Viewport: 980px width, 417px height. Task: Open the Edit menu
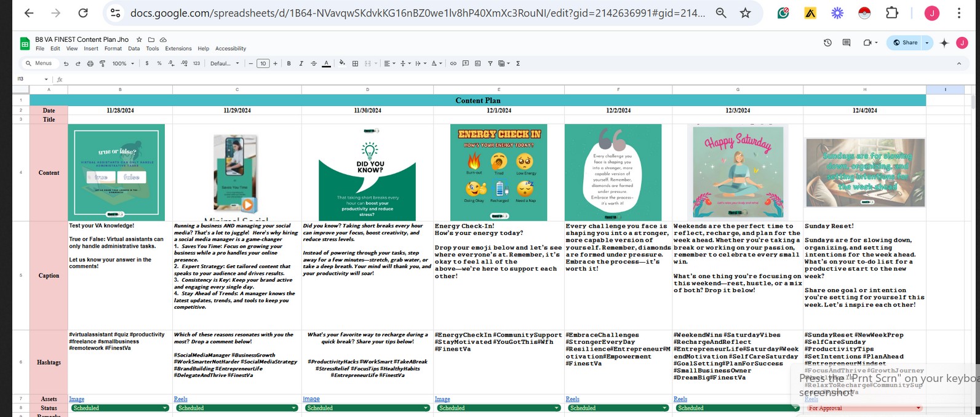(55, 49)
